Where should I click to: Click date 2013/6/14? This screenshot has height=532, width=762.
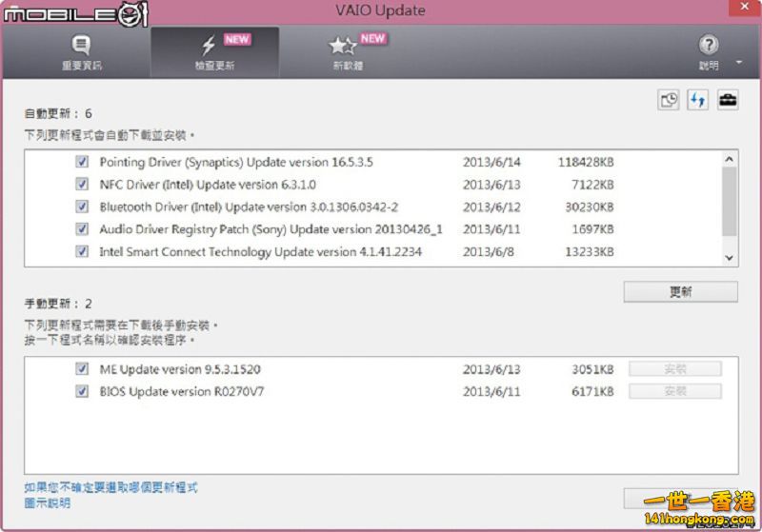click(491, 162)
